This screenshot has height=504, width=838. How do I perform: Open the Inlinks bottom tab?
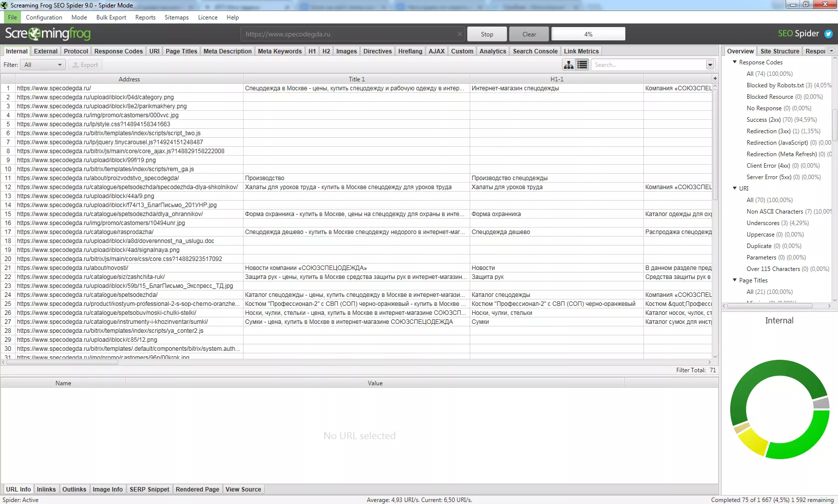point(46,490)
